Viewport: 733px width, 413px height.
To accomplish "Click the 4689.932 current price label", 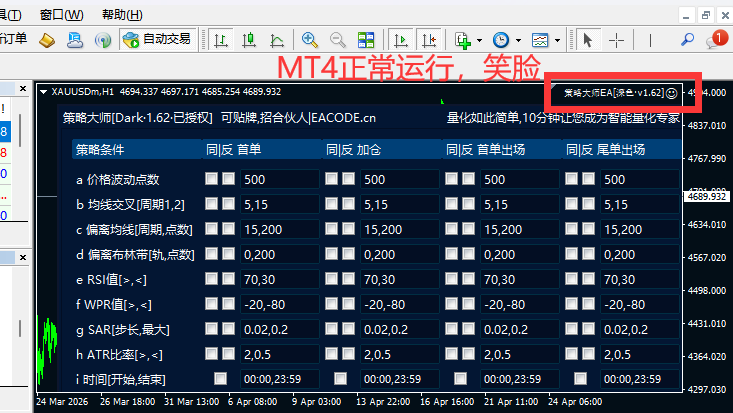I will 707,196.
